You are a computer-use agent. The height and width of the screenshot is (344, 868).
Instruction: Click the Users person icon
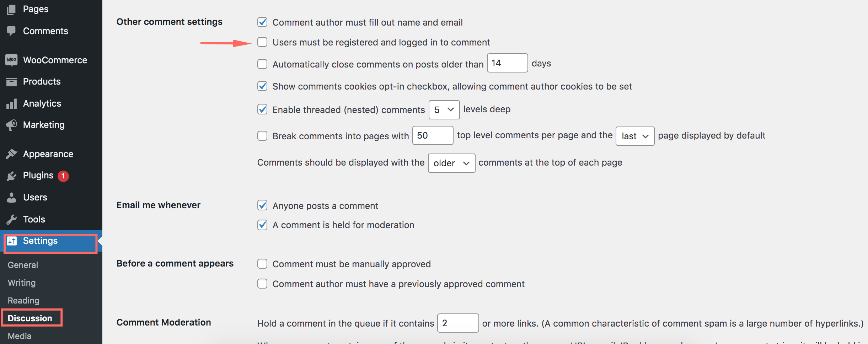(x=11, y=198)
